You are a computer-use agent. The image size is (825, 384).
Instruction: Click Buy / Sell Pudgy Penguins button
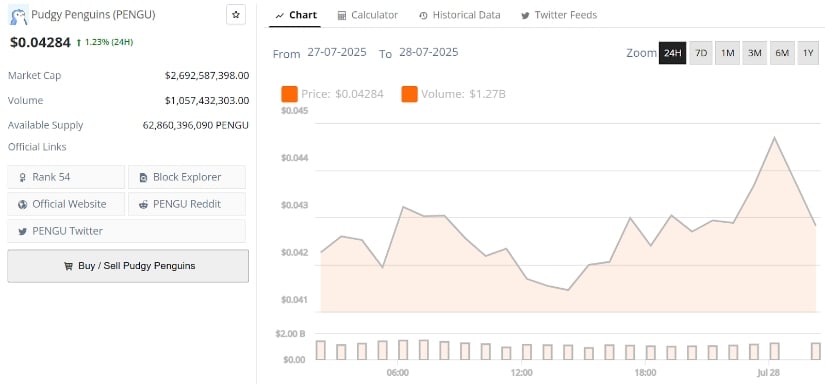[x=128, y=266]
